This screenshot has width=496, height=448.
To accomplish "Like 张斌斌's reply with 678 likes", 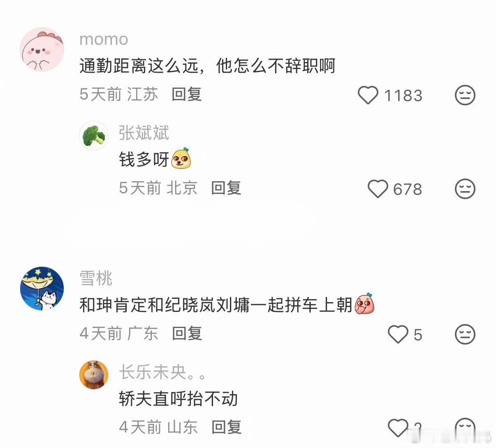I will 378,189.
